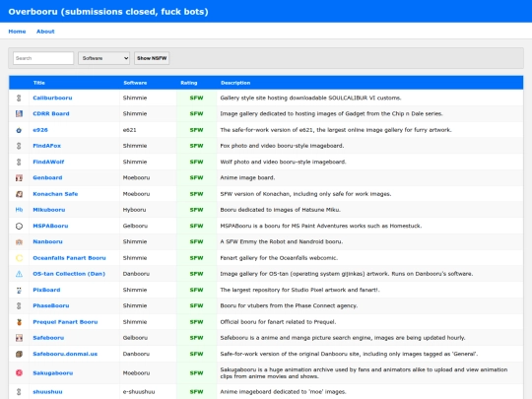Sort by the Rating column header
This screenshot has width=532, height=399.
[188, 83]
